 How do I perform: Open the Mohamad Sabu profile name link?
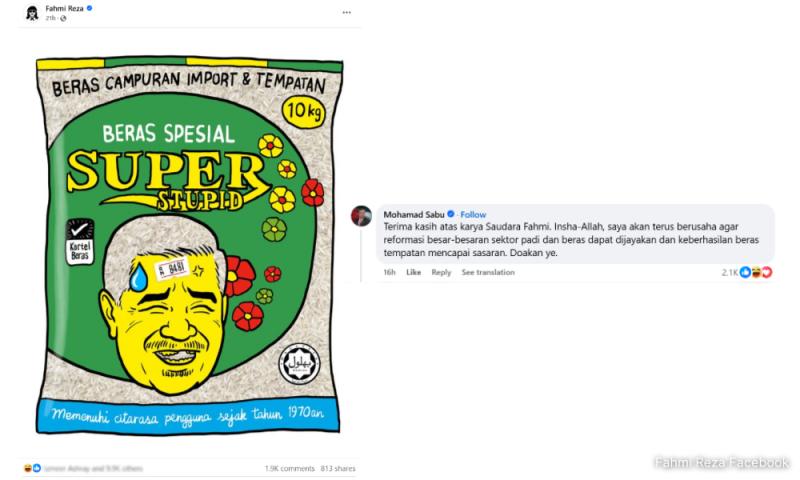(x=414, y=214)
